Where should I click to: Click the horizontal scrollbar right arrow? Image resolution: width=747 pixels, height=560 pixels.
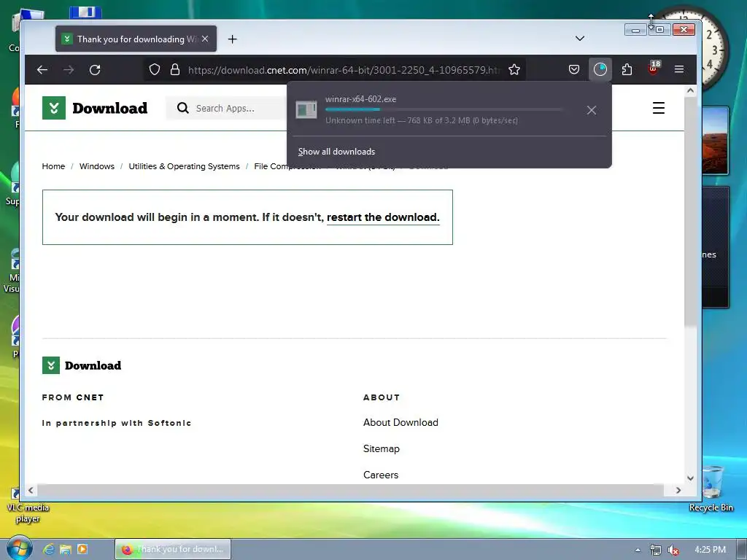678,490
